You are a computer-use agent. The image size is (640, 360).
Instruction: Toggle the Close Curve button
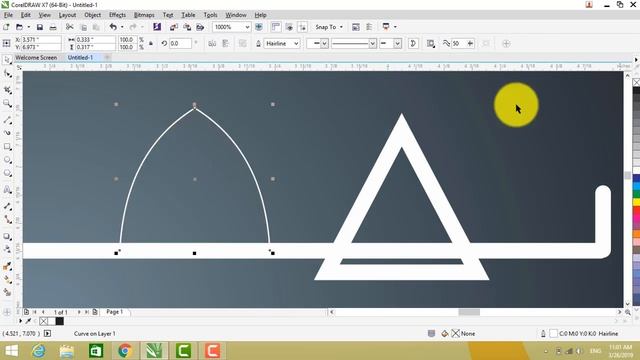[413, 43]
